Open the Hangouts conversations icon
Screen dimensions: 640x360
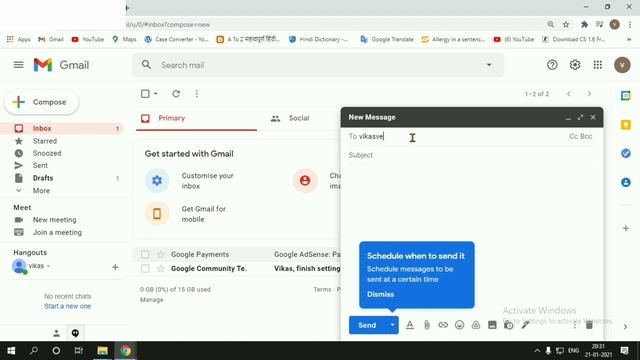pyautogui.click(x=75, y=333)
